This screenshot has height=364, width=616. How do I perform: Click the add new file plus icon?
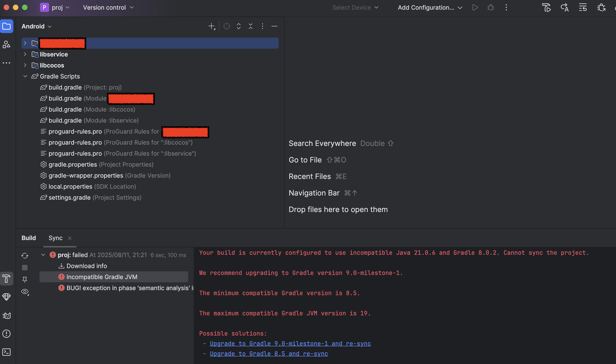pos(212,26)
